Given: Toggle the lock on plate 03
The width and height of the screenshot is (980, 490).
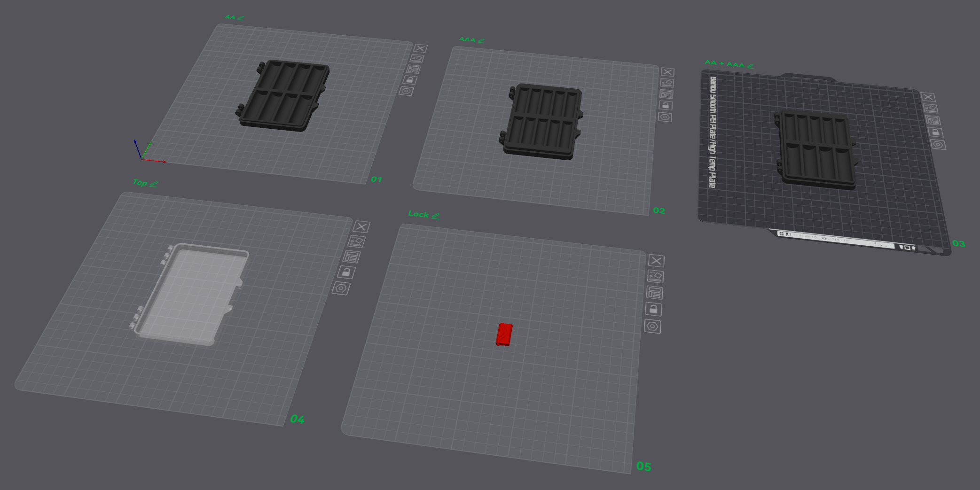Looking at the screenshot, I should coord(935,132).
